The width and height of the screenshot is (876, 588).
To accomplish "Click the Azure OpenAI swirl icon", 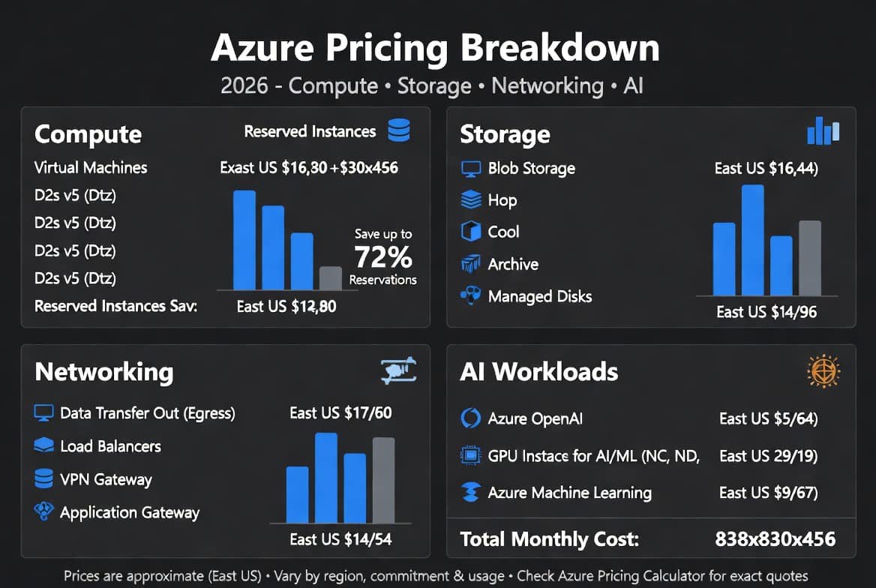I will 470,418.
